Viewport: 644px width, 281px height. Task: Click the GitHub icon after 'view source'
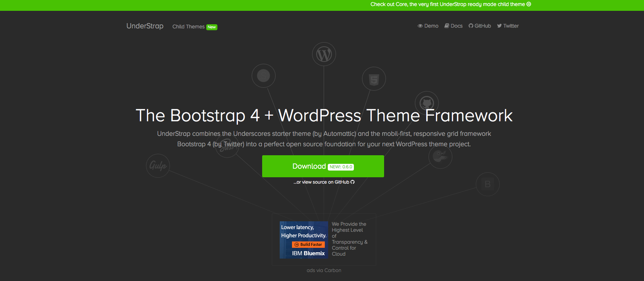[x=352, y=182]
